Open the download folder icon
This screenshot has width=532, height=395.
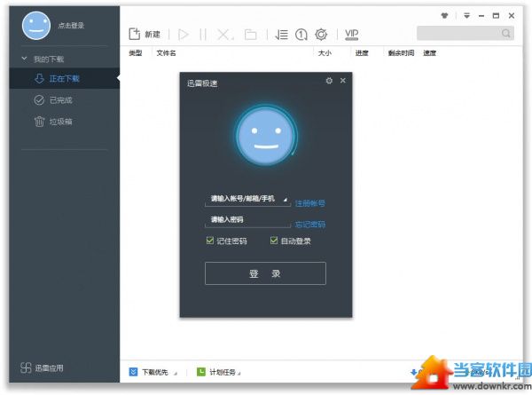[251, 35]
